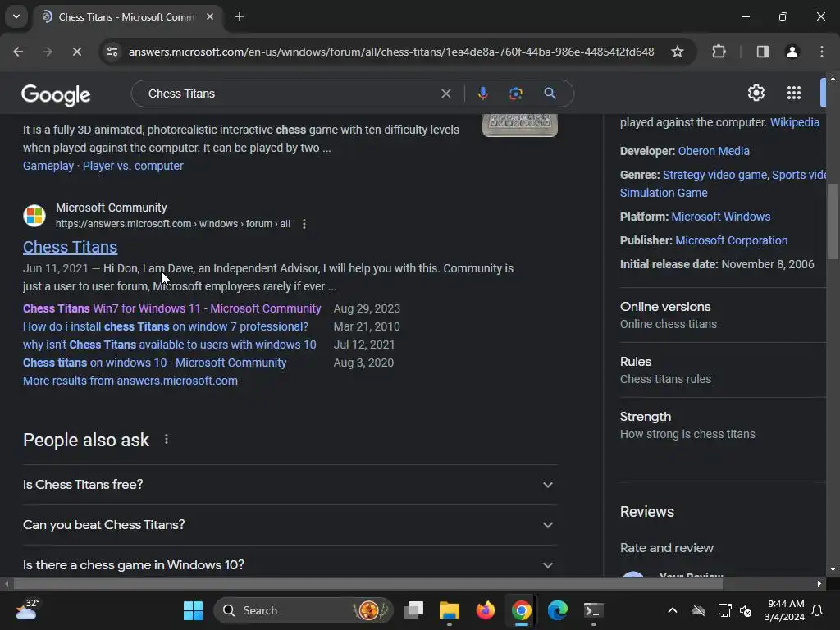Open why isn't Chess Titans available link
The width and height of the screenshot is (840, 630).
169,345
